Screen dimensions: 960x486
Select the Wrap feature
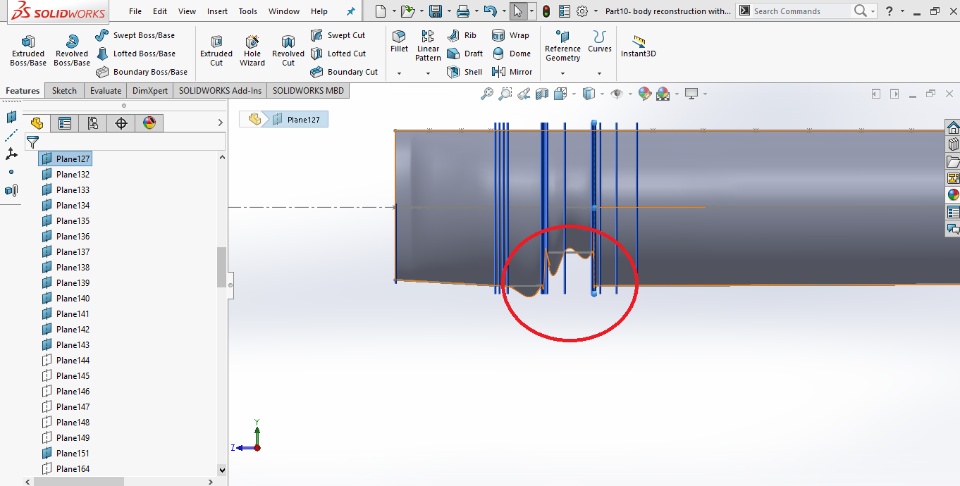point(511,35)
